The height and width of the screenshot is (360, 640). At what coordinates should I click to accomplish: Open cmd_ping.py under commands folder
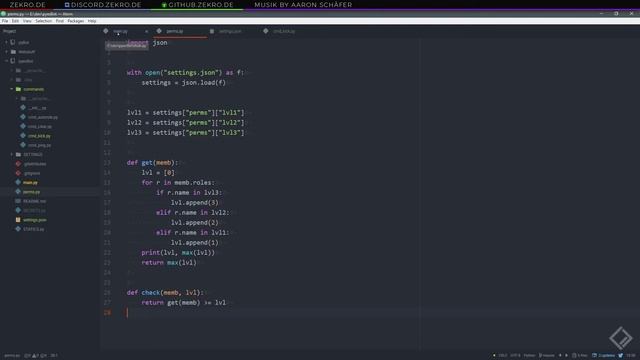click(39, 145)
